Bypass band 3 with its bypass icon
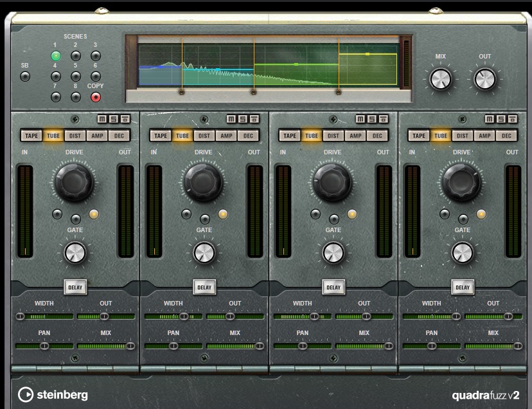The width and height of the screenshot is (532, 409). click(x=383, y=119)
